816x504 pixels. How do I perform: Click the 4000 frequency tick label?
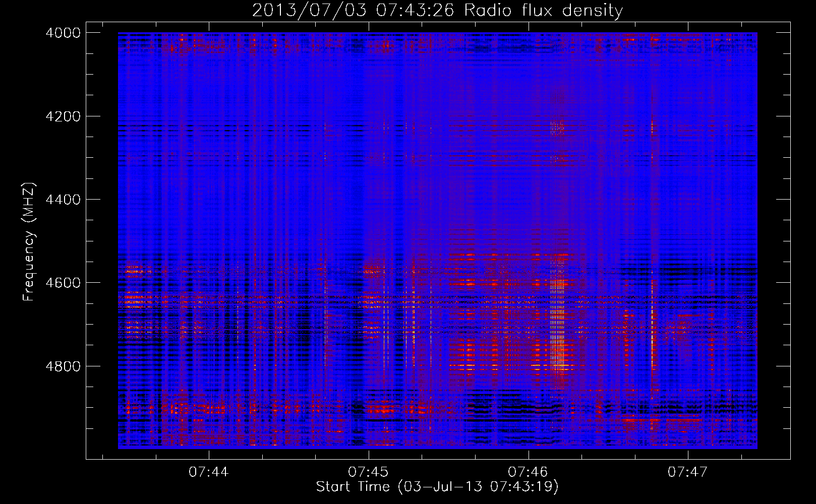63,33
